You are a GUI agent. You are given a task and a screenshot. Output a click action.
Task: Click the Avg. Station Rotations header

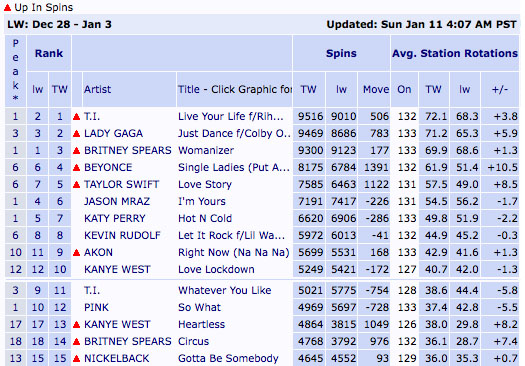click(455, 54)
